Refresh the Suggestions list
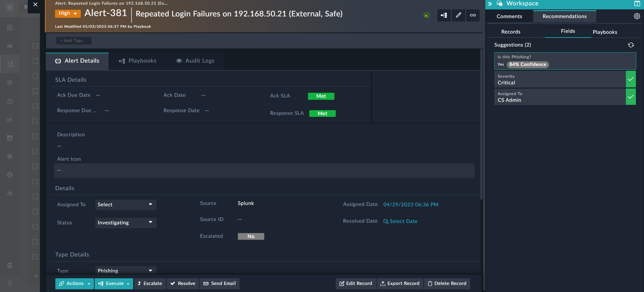The width and height of the screenshot is (644, 292). [x=631, y=45]
